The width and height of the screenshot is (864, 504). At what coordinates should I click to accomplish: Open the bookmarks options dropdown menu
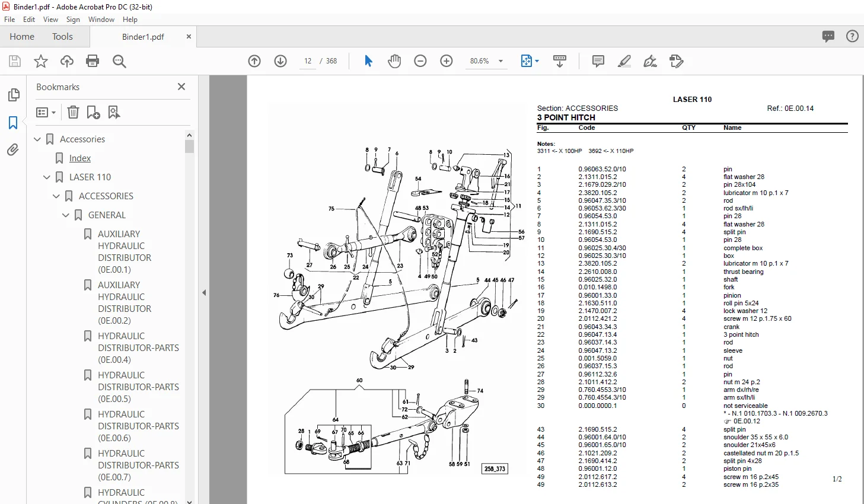coord(46,112)
